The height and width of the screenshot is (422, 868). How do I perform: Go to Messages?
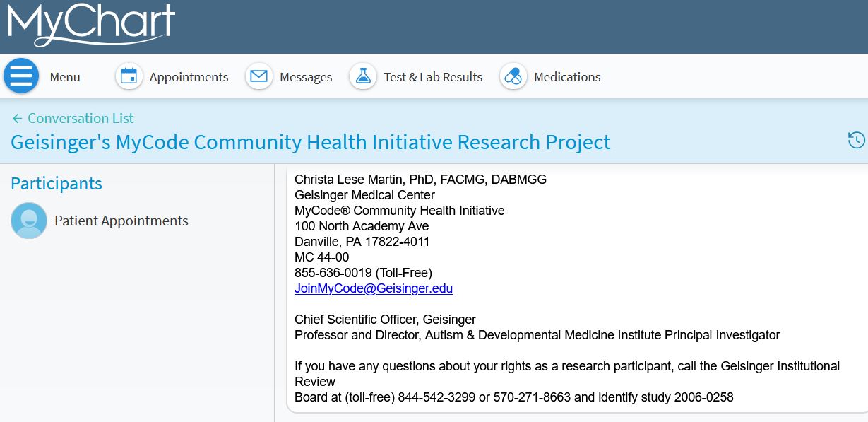click(x=306, y=77)
